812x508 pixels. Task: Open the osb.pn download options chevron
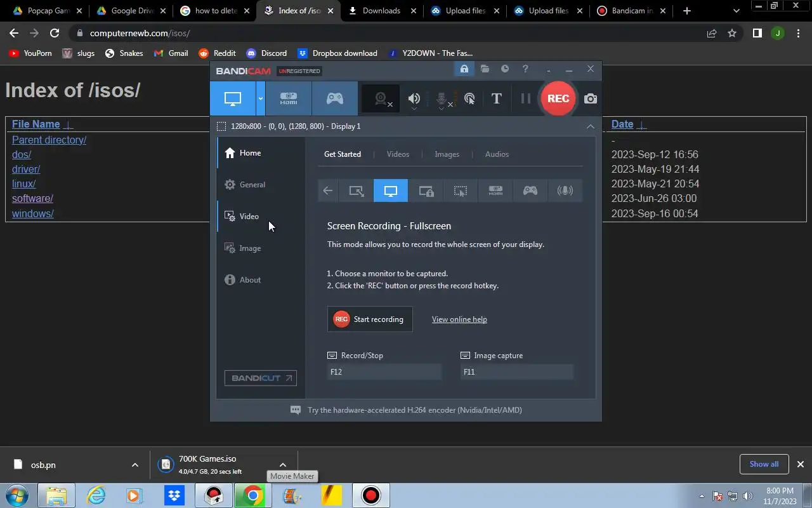coord(134,465)
